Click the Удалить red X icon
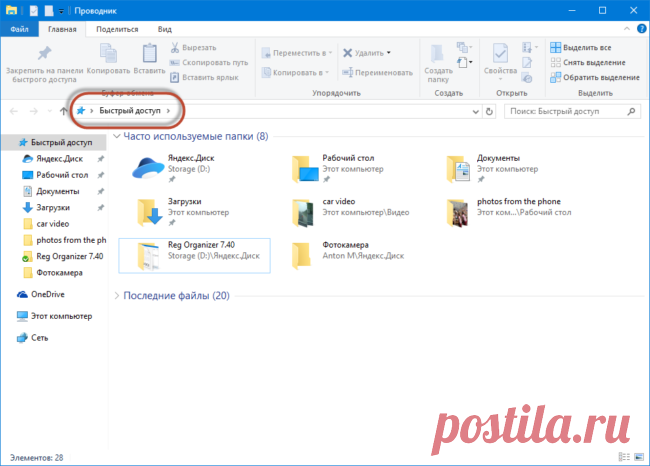The height and width of the screenshot is (466, 650). tap(347, 53)
